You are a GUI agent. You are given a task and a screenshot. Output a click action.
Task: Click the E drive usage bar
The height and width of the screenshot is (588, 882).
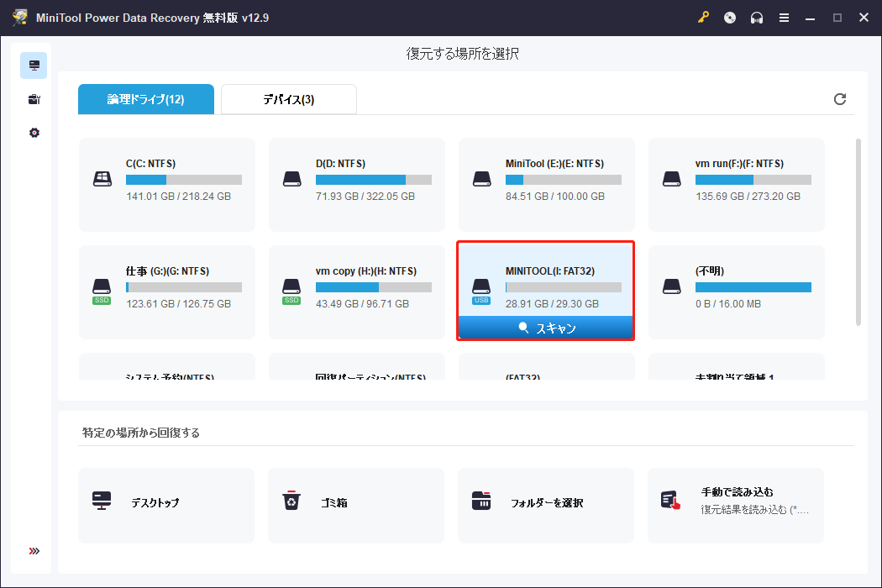564,180
